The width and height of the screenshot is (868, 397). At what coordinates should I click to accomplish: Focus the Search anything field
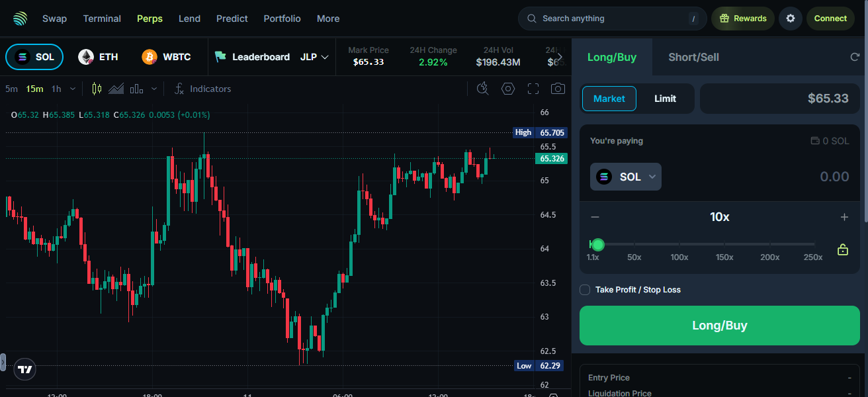pos(613,19)
